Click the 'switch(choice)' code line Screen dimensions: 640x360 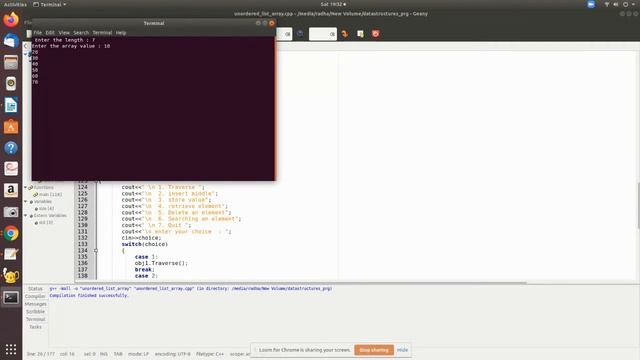coord(144,244)
